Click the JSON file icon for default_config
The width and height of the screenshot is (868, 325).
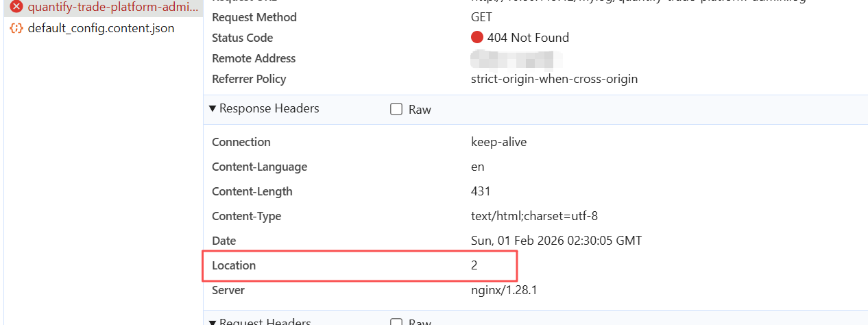16,29
